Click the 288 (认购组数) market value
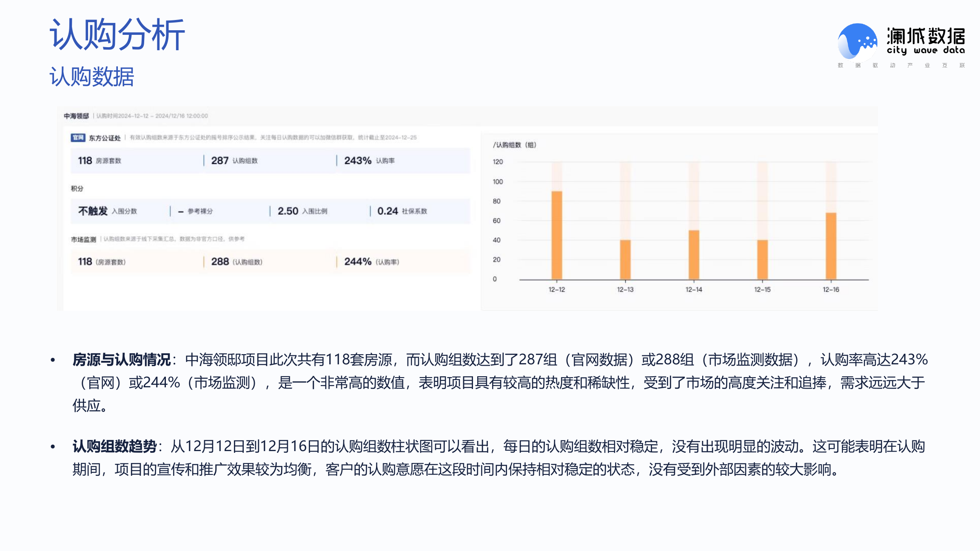 237,262
